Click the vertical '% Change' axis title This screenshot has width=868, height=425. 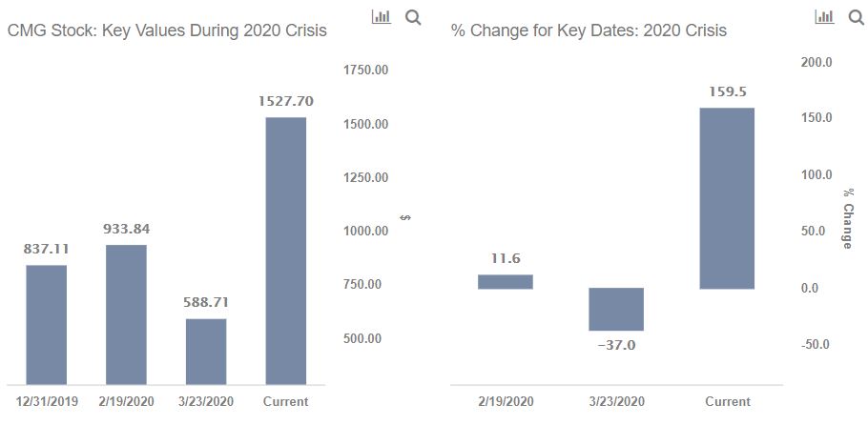tap(848, 218)
